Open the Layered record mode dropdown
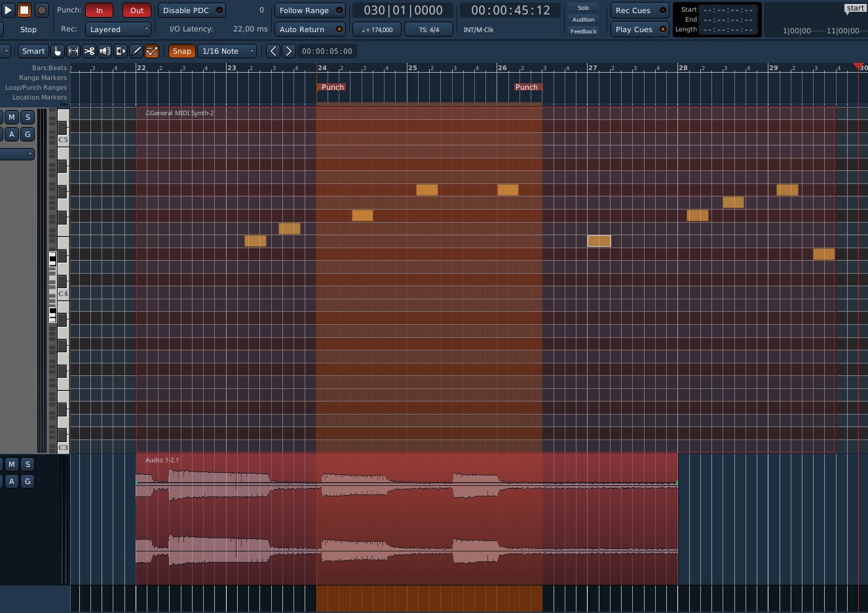The height and width of the screenshot is (613, 868). 119,29
